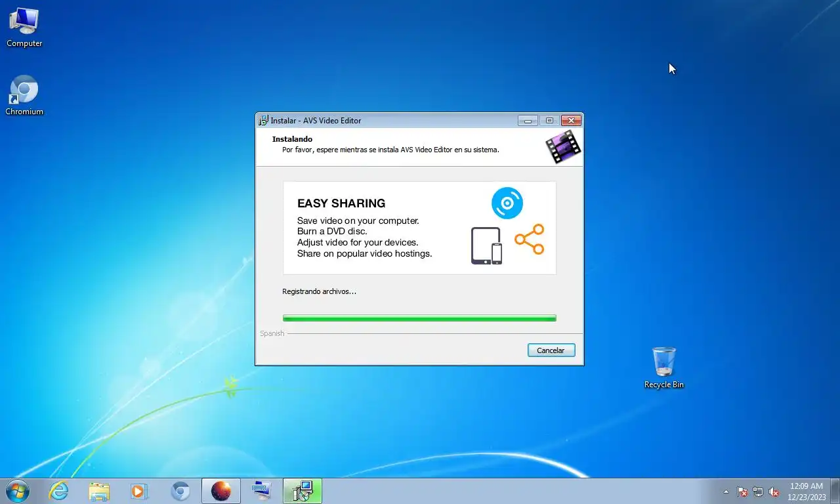This screenshot has width=840, height=504.
Task: Click the Cancelar button in installer
Action: [551, 350]
